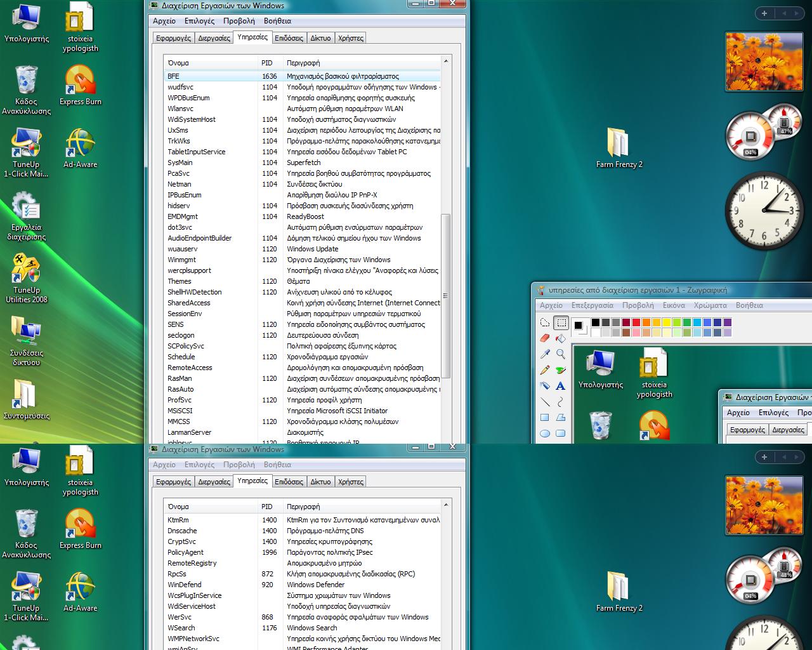Open the TuneUp Utilities 2008 desktop icon
Screen dimensions: 812x650
coord(27,278)
